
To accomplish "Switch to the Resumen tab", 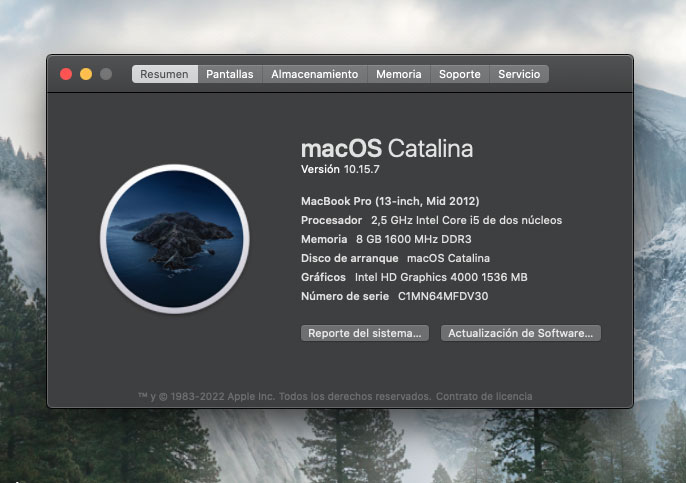I will (164, 74).
